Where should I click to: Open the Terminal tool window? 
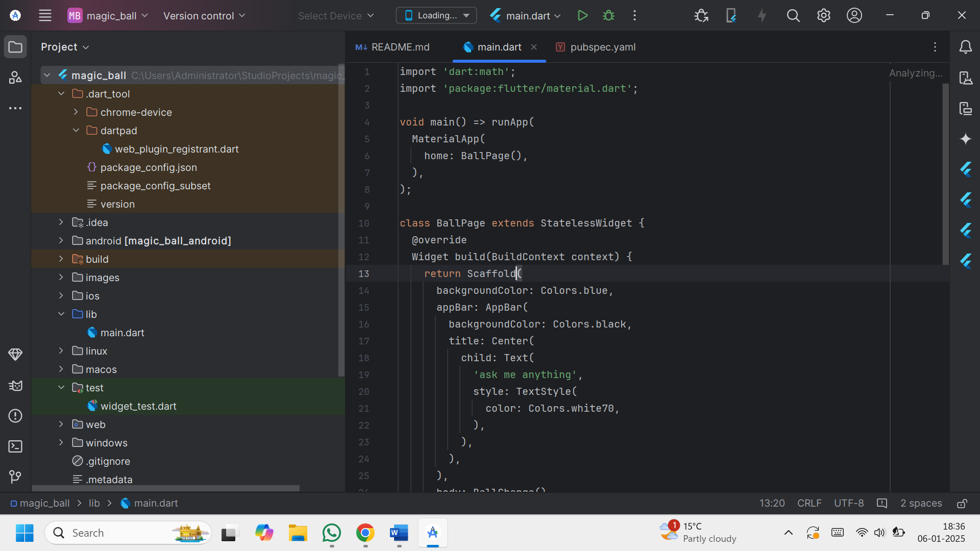point(15,446)
